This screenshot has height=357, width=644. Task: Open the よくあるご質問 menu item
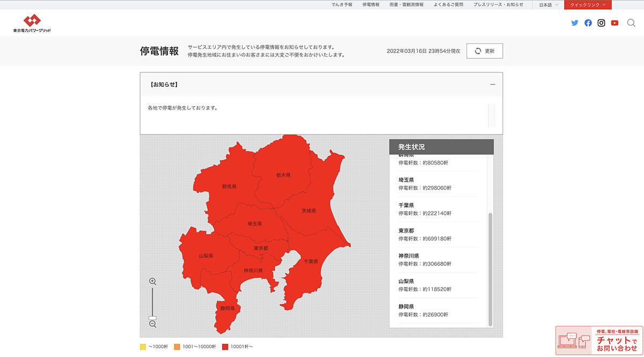tap(448, 4)
